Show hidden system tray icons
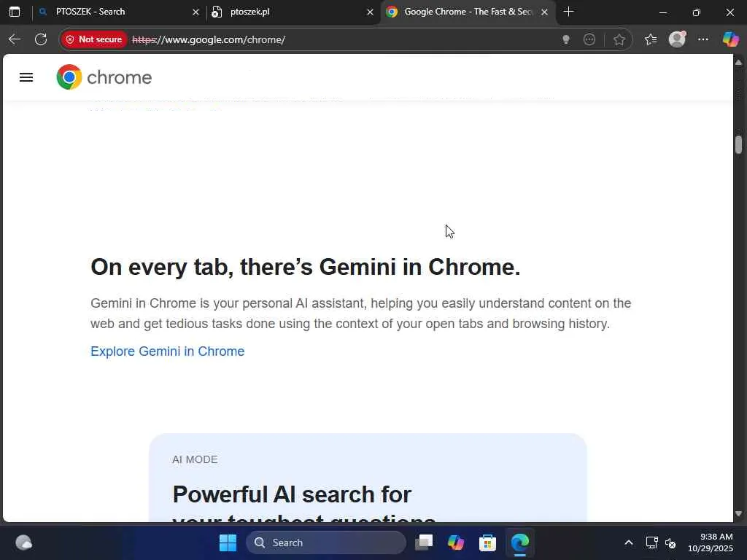This screenshot has width=747, height=560. pyautogui.click(x=629, y=542)
